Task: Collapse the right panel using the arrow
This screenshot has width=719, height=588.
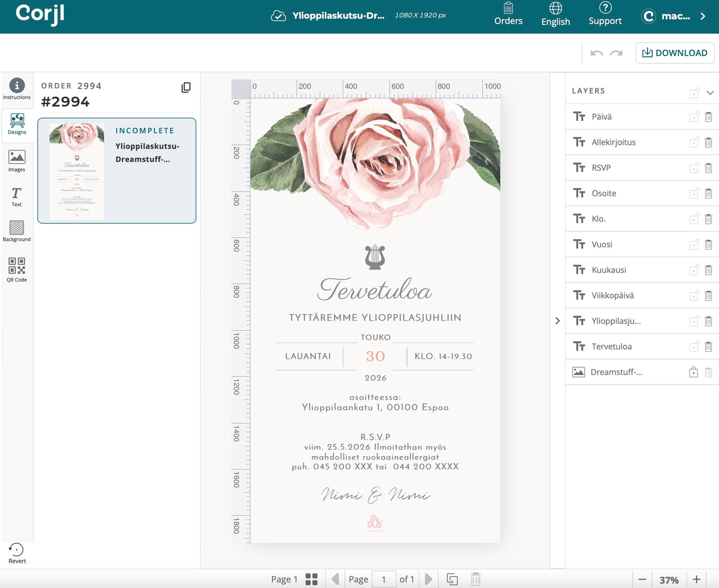Action: tap(557, 321)
